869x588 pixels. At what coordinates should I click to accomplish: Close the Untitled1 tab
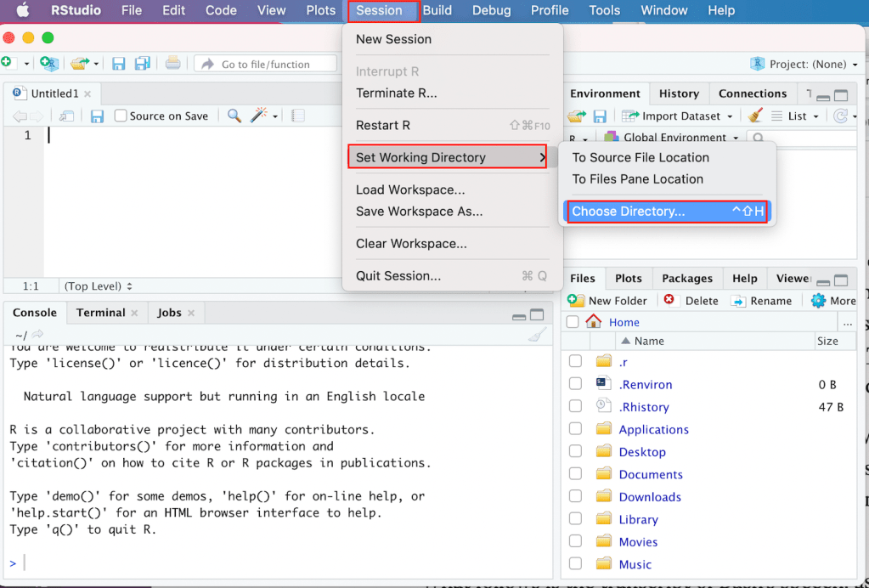(x=87, y=93)
